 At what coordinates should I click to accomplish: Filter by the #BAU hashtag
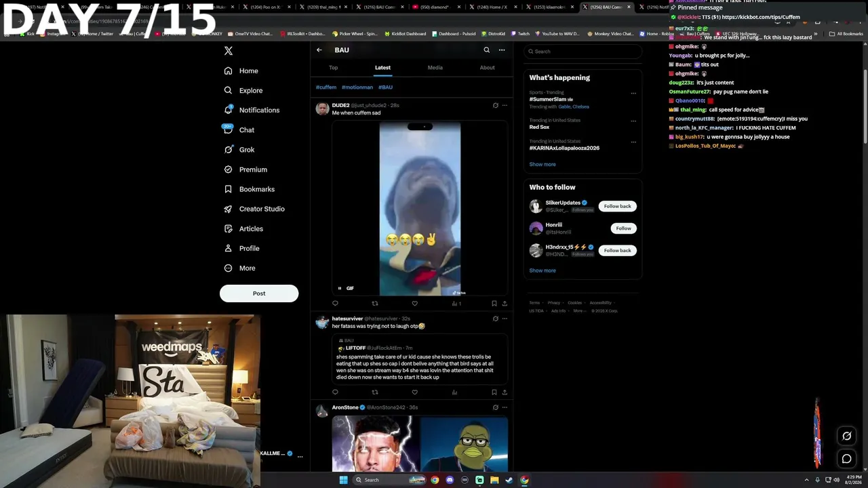click(385, 87)
